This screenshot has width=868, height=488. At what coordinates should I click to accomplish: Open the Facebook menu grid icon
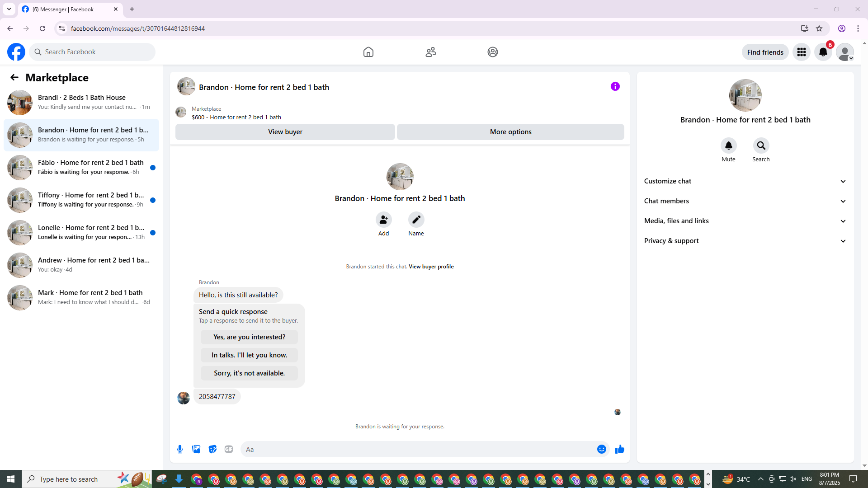tap(802, 52)
